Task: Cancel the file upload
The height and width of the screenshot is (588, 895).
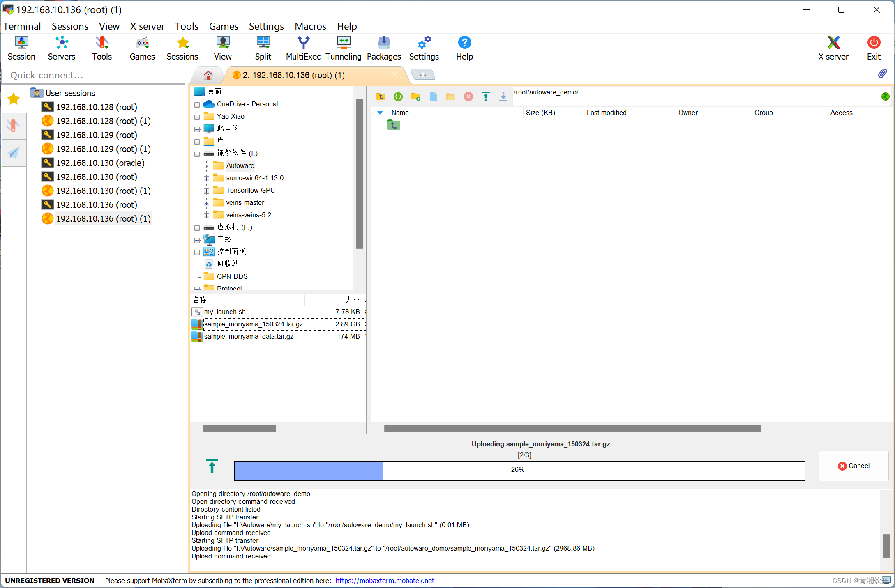Action: 853,466
